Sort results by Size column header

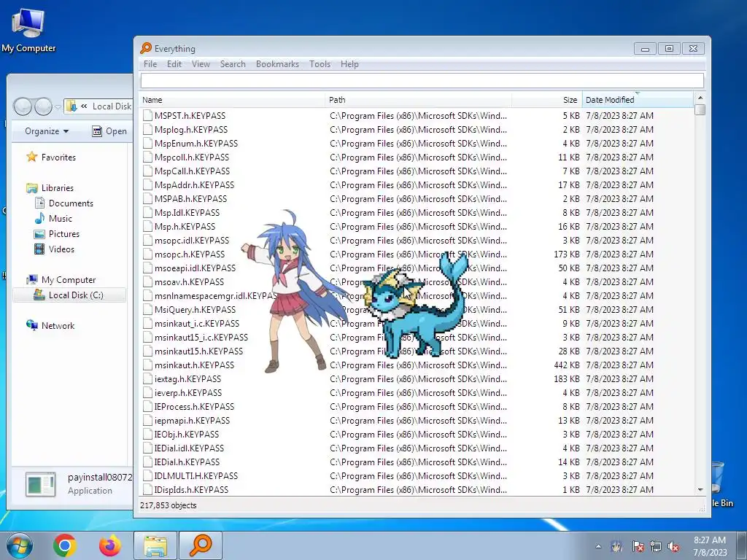pos(547,100)
